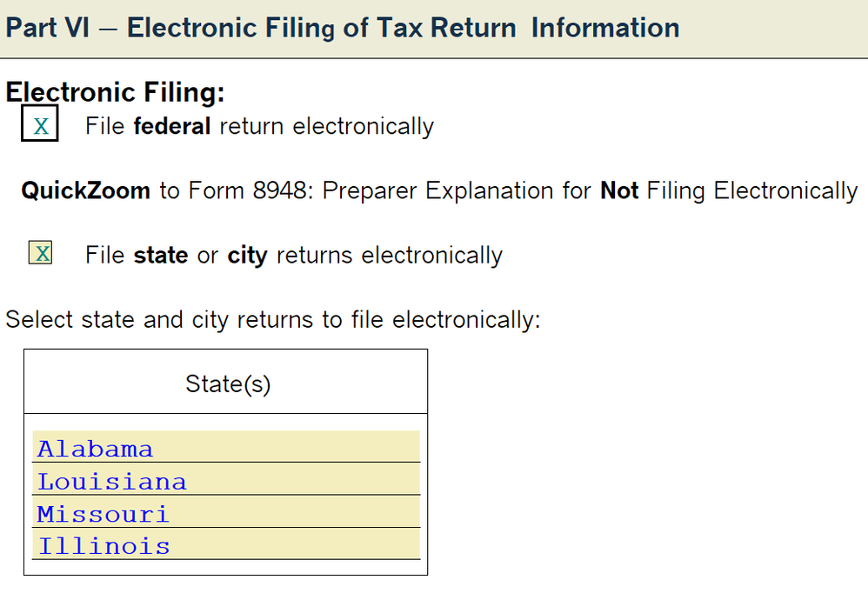This screenshot has width=868, height=600.
Task: Click the State(s) column header
Action: tap(227, 383)
